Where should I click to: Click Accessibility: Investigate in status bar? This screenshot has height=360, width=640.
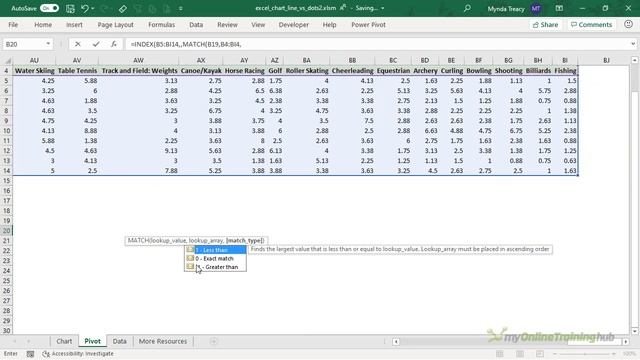(x=78, y=354)
